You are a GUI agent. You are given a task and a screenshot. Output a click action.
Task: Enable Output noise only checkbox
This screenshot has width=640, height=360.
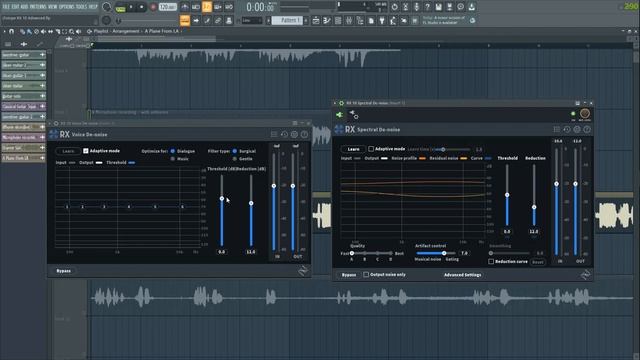tap(366, 275)
